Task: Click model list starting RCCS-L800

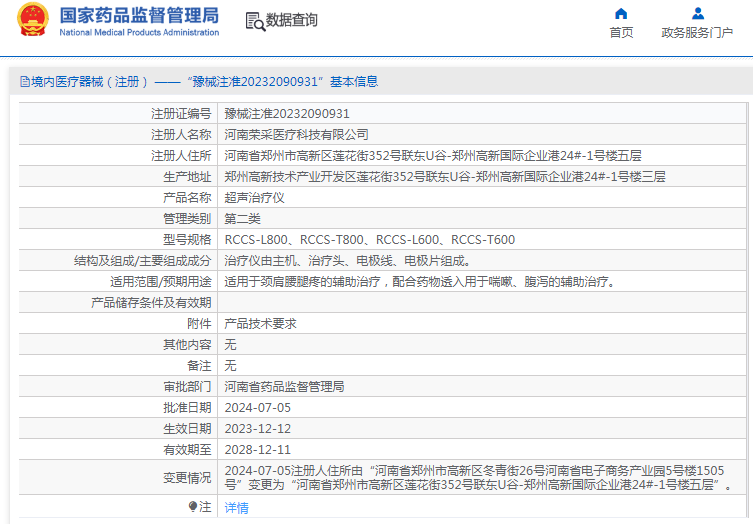Action: click(x=369, y=240)
